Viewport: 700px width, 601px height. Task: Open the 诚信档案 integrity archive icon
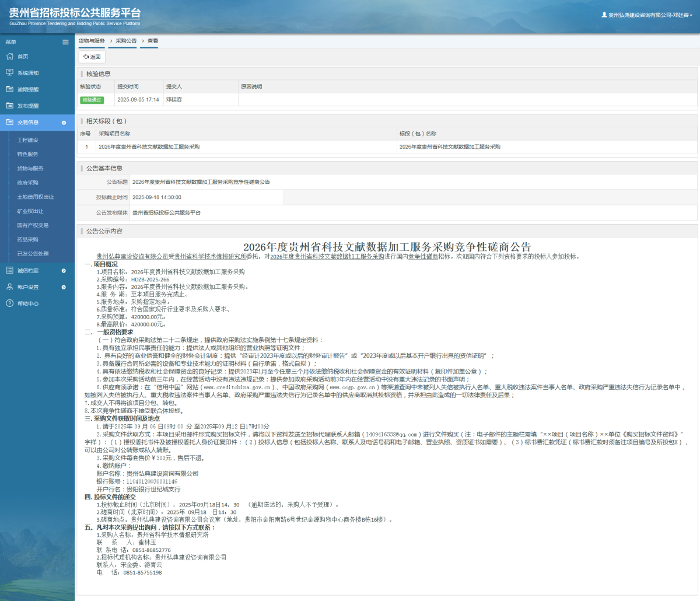tap(9, 270)
